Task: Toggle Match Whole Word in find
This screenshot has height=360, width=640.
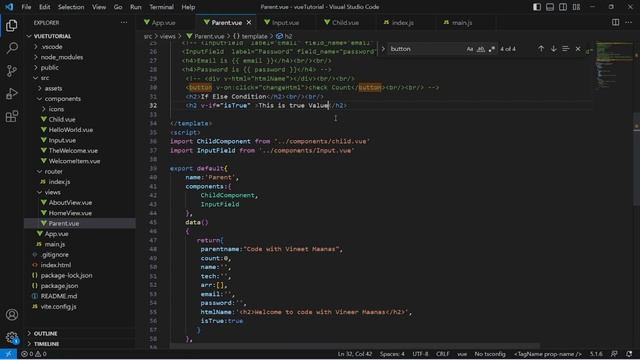Action: pos(481,49)
